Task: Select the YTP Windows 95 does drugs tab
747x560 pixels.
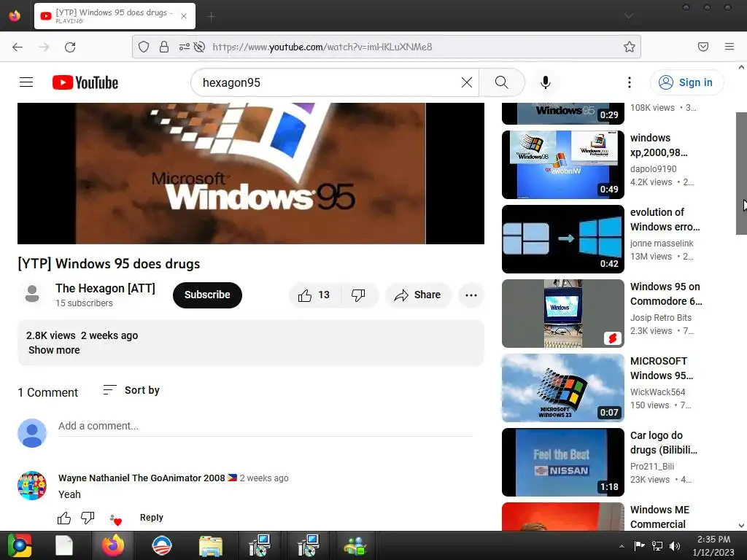Action: tap(115, 16)
